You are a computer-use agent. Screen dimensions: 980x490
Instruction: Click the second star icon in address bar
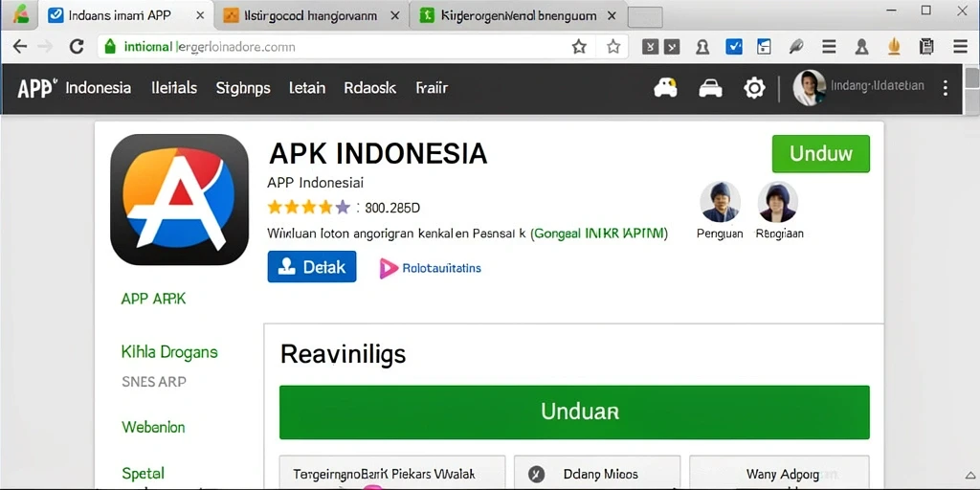613,46
